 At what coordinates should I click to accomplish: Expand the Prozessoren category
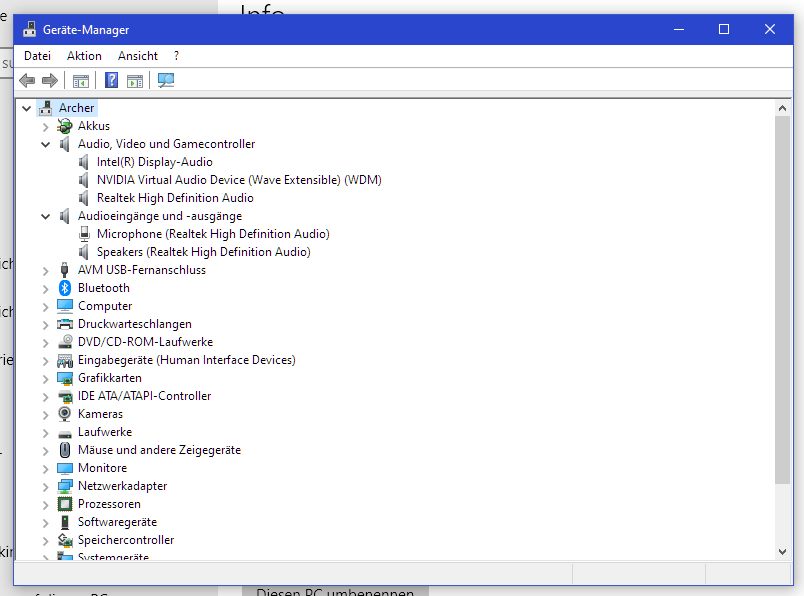46,504
